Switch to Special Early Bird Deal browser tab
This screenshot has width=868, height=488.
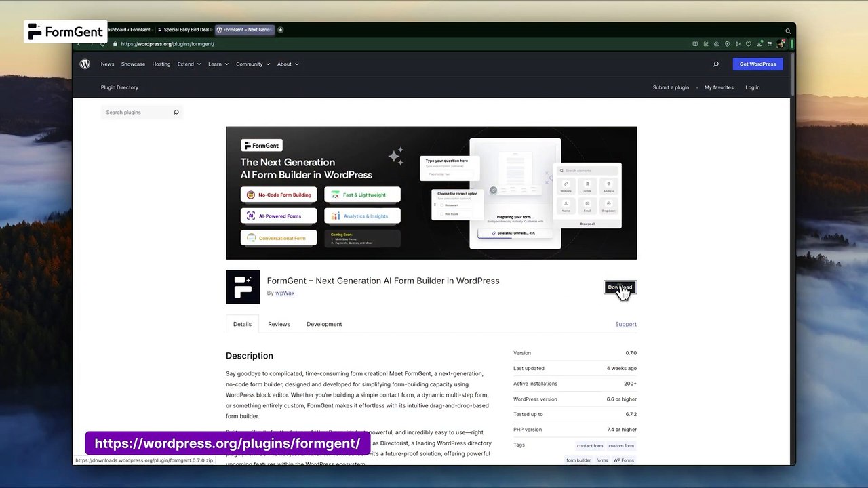click(184, 30)
